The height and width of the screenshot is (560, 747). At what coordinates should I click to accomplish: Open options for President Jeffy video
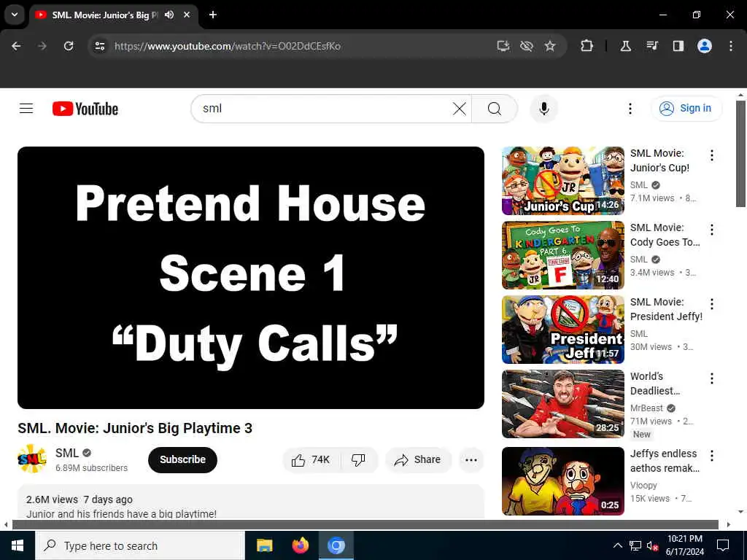[712, 304]
